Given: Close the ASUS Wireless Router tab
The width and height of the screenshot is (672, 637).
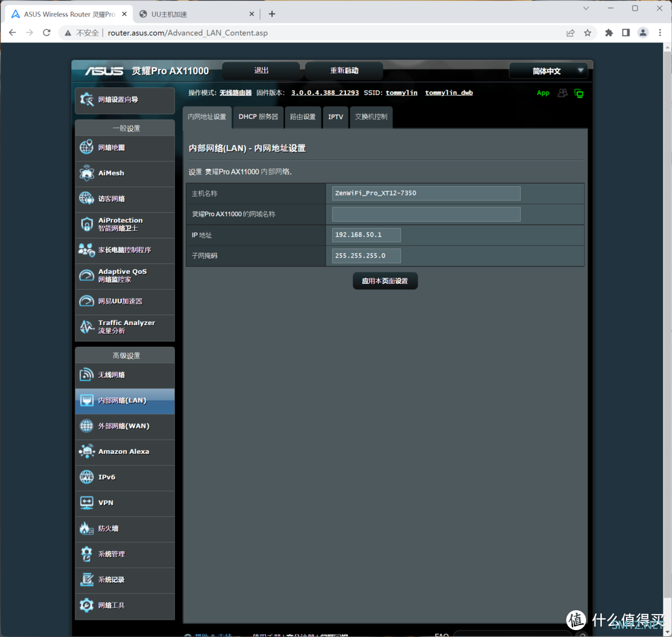Looking at the screenshot, I should pyautogui.click(x=124, y=14).
